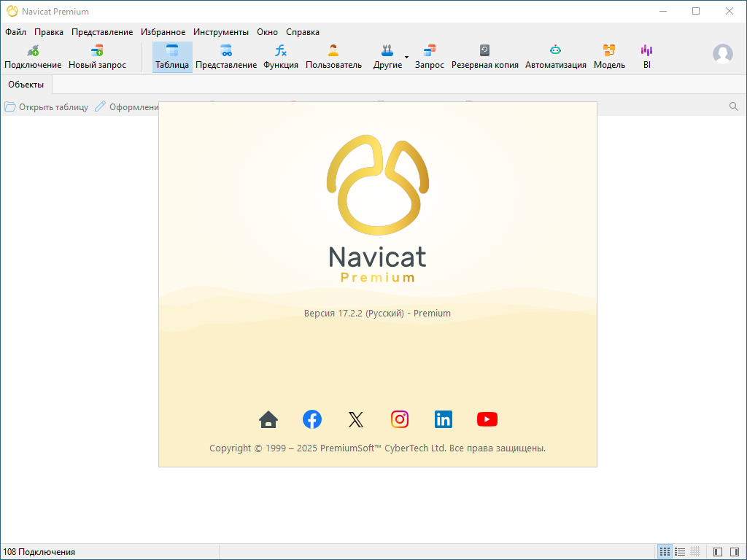Expand the Другие dropdown arrow
The height and width of the screenshot is (560, 747).
(x=406, y=57)
